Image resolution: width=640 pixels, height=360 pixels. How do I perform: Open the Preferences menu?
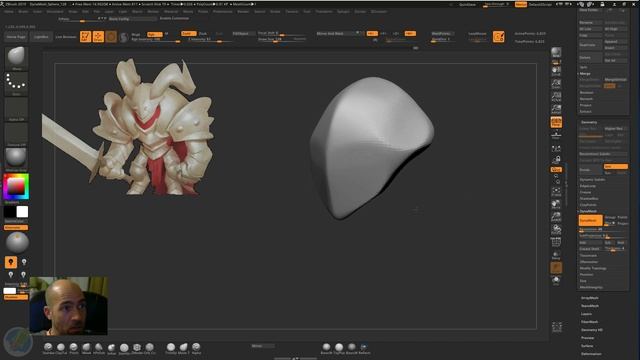pyautogui.click(x=222, y=11)
